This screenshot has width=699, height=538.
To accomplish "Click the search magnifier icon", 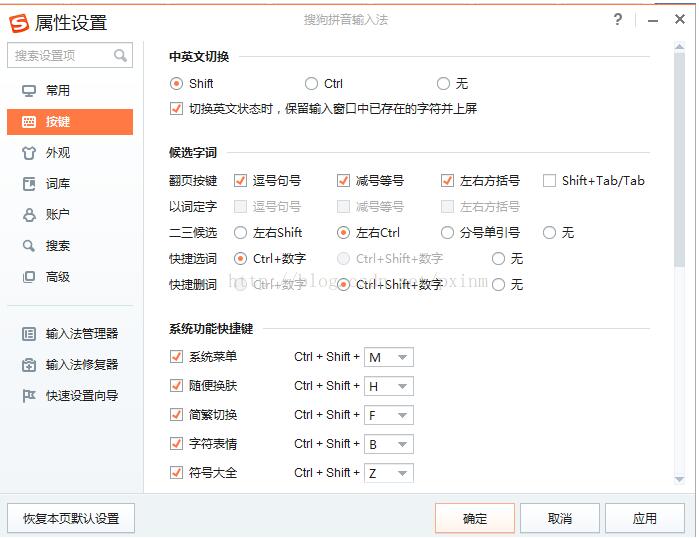I will 120,55.
